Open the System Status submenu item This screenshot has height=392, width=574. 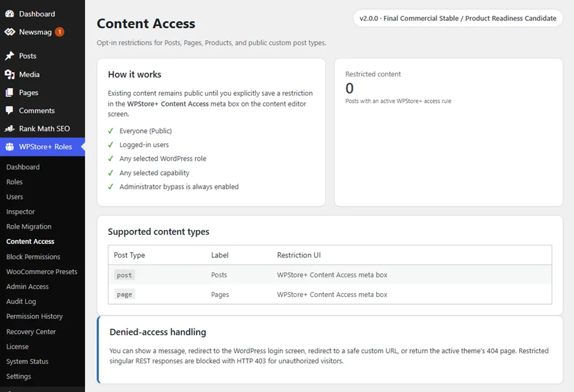[x=27, y=361]
